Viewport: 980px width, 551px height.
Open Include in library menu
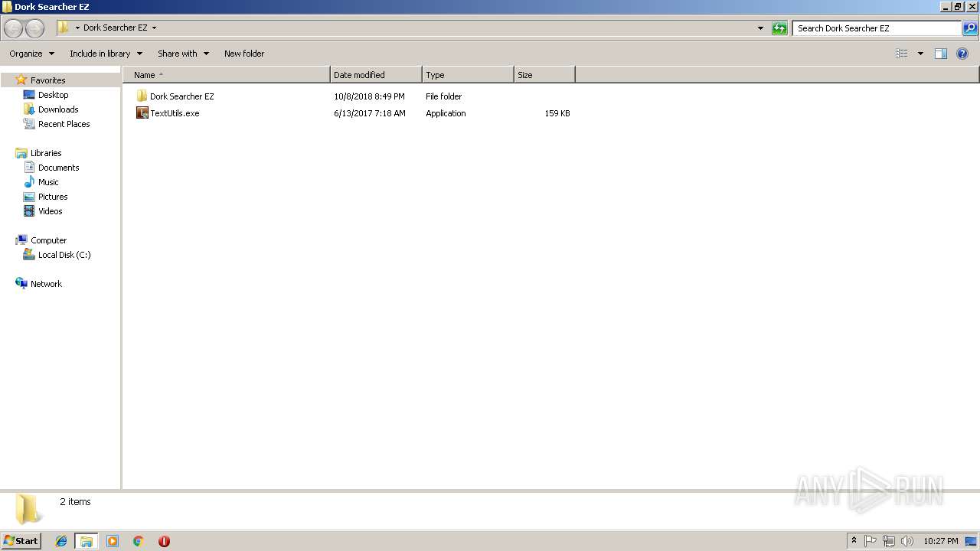(106, 54)
